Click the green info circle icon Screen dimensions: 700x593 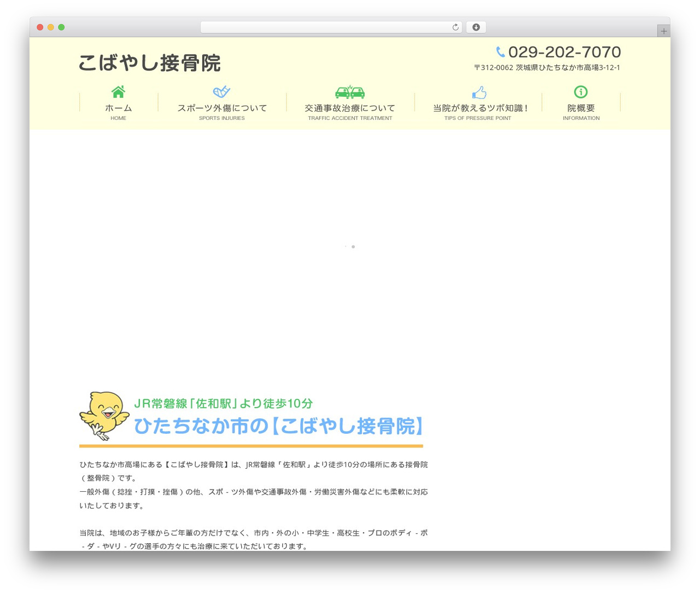[581, 92]
